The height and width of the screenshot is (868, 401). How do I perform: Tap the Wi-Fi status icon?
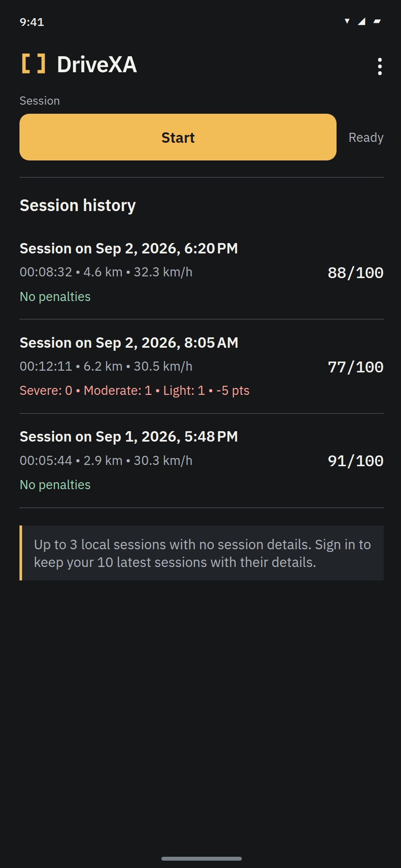pyautogui.click(x=347, y=21)
